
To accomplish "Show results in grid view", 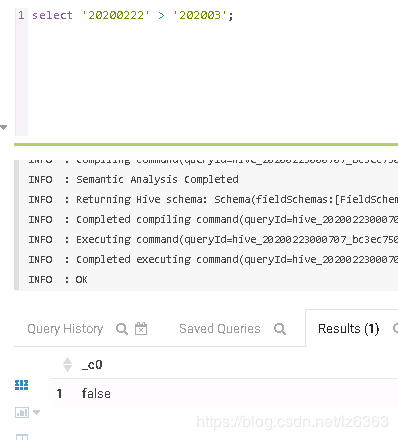I will pyautogui.click(x=22, y=385).
